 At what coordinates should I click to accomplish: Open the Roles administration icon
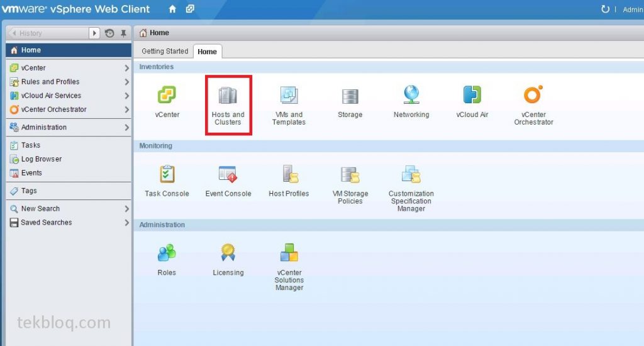pos(167,253)
